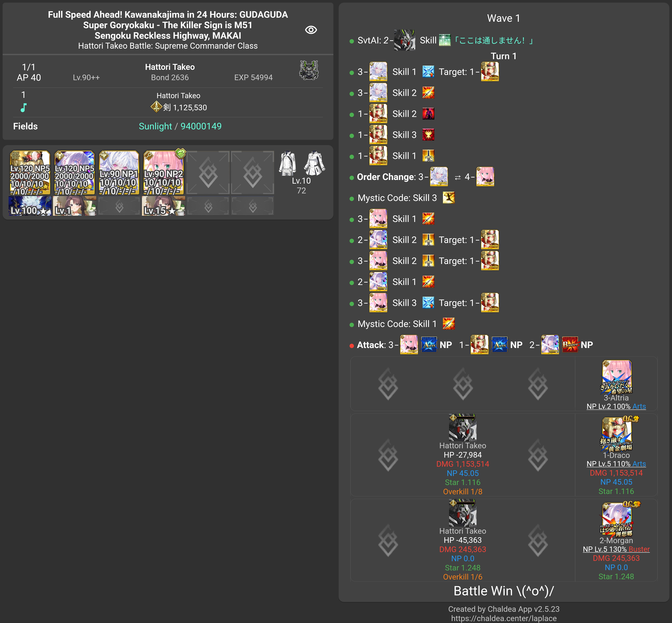The height and width of the screenshot is (623, 672).
Task: Open the Sunlight field trait link
Action: 155,126
